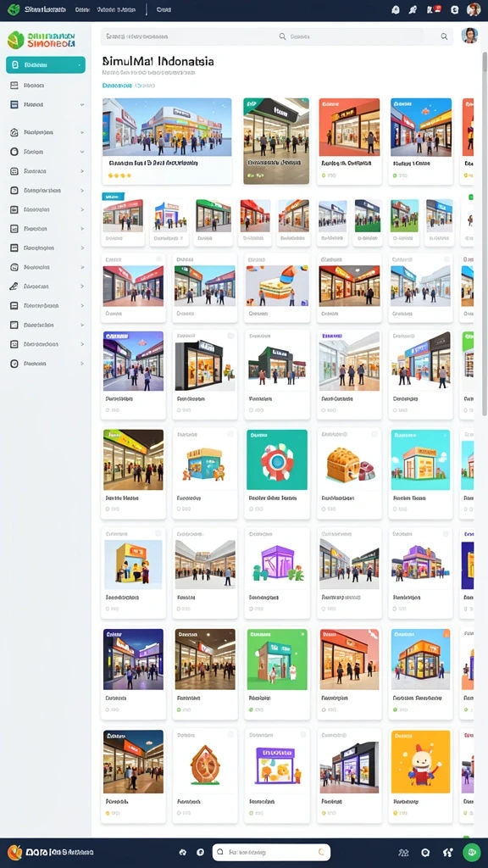Click the green leaf logo in the sidebar
Image resolution: width=488 pixels, height=868 pixels.
(x=15, y=40)
